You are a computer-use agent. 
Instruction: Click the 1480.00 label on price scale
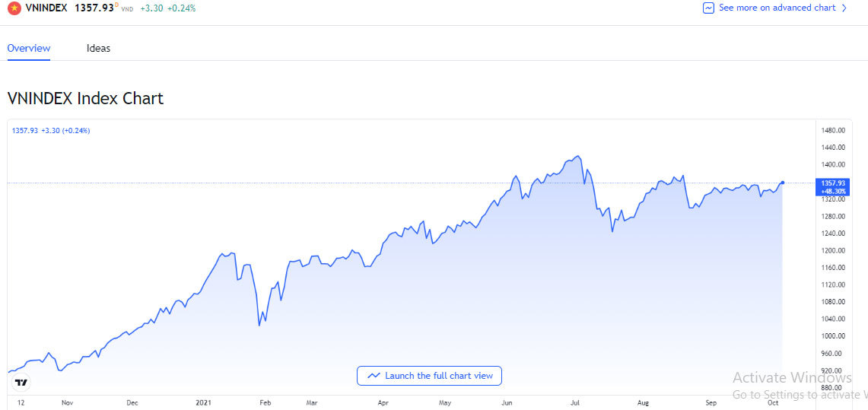tap(833, 130)
